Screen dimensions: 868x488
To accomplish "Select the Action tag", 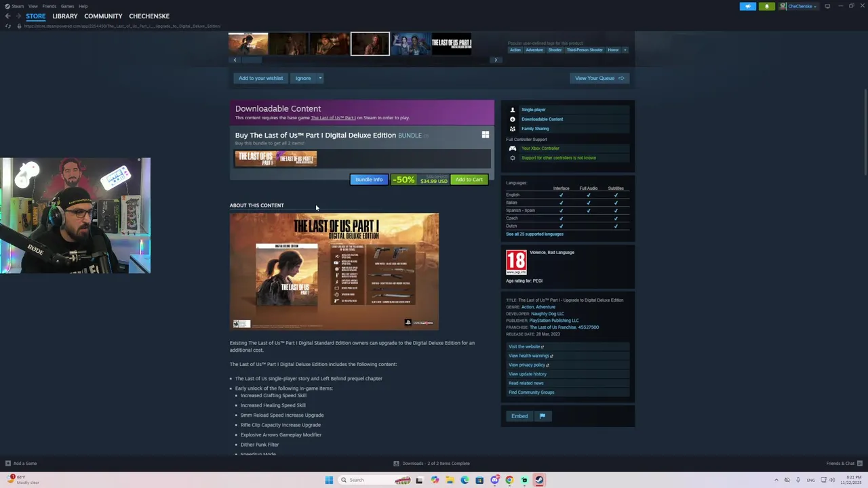I will pyautogui.click(x=515, y=49).
